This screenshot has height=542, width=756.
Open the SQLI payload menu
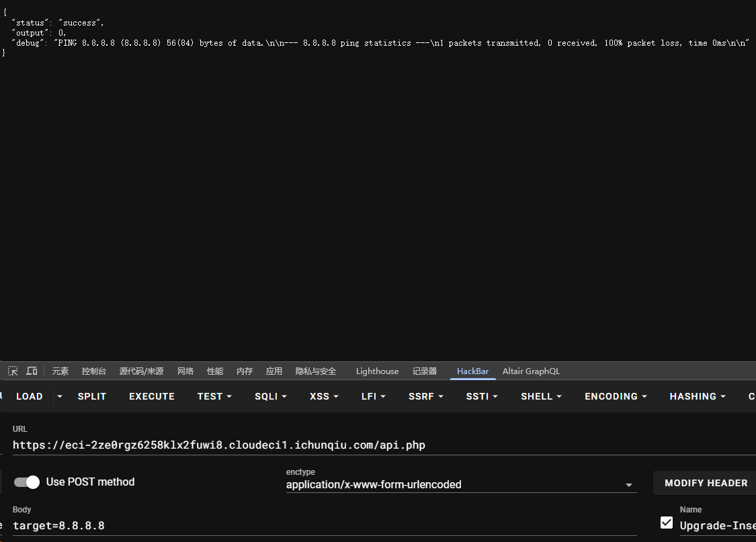(270, 396)
